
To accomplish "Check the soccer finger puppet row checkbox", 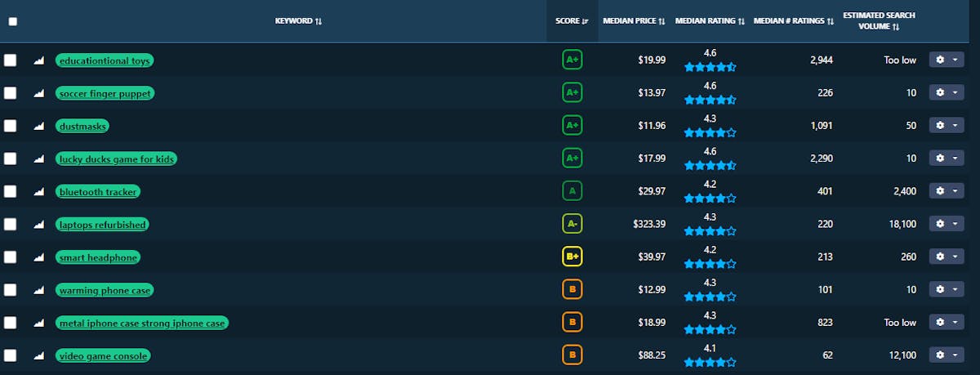I will point(10,93).
